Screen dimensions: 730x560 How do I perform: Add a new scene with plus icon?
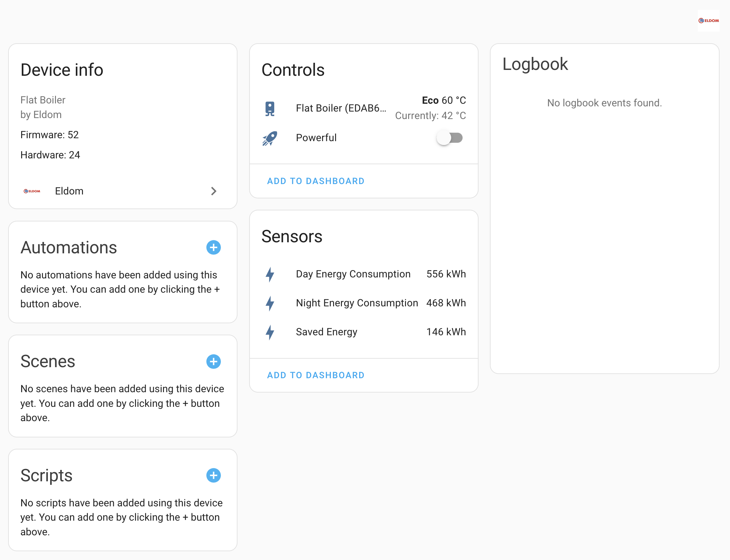(x=213, y=361)
